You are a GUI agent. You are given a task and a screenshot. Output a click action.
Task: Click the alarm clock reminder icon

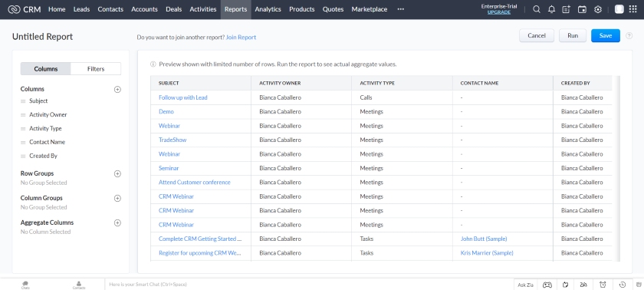tap(603, 285)
